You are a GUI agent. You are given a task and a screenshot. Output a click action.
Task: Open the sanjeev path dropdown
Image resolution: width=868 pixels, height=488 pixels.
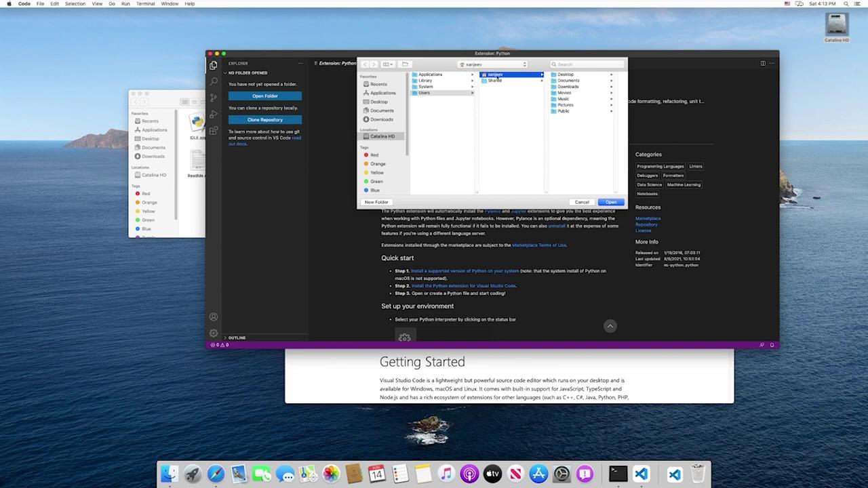[x=493, y=64]
